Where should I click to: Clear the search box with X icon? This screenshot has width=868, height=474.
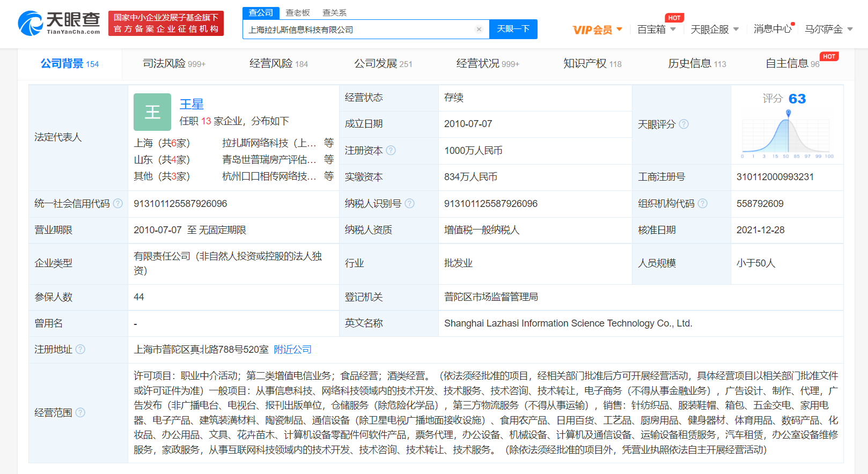click(479, 29)
